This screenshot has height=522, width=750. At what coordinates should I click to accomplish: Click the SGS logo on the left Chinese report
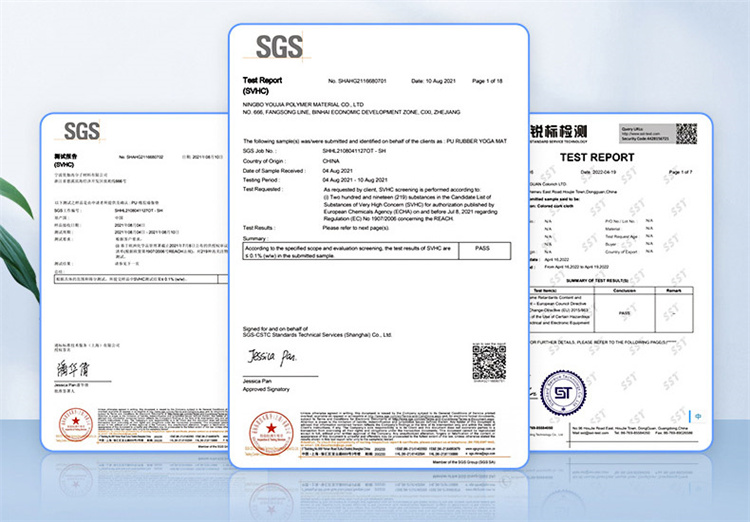[x=82, y=131]
